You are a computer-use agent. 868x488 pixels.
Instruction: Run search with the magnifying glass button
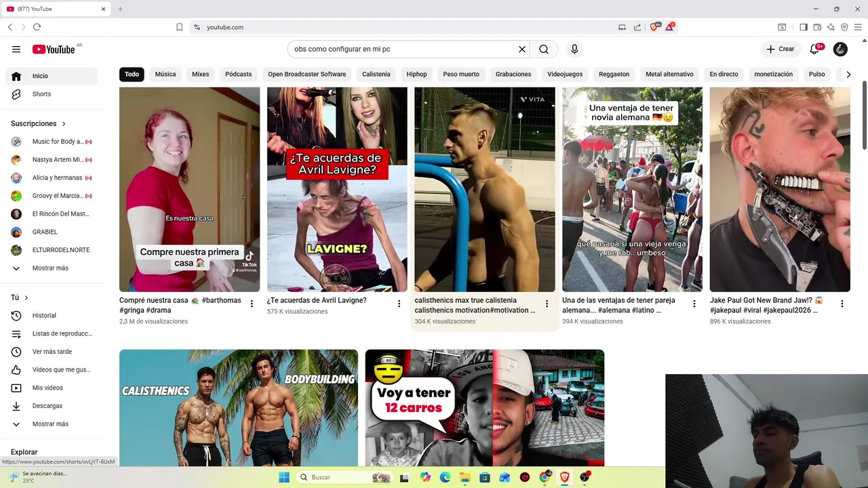coord(544,49)
